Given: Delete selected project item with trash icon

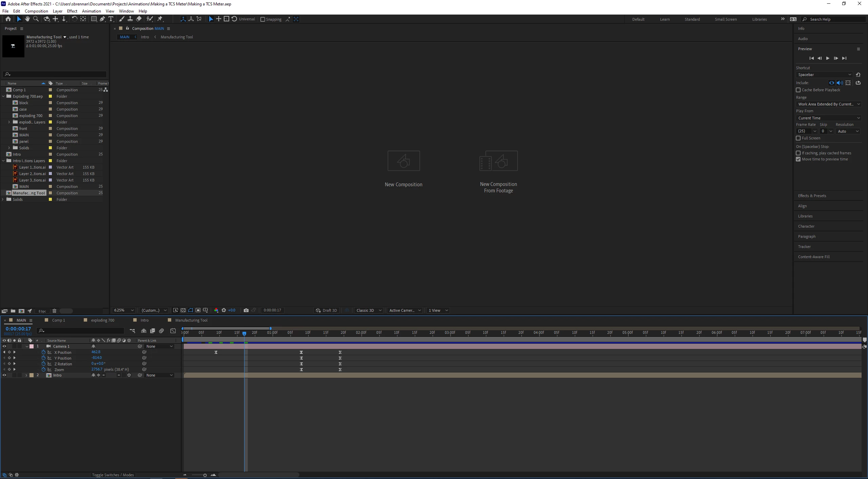Looking at the screenshot, I should click(54, 311).
